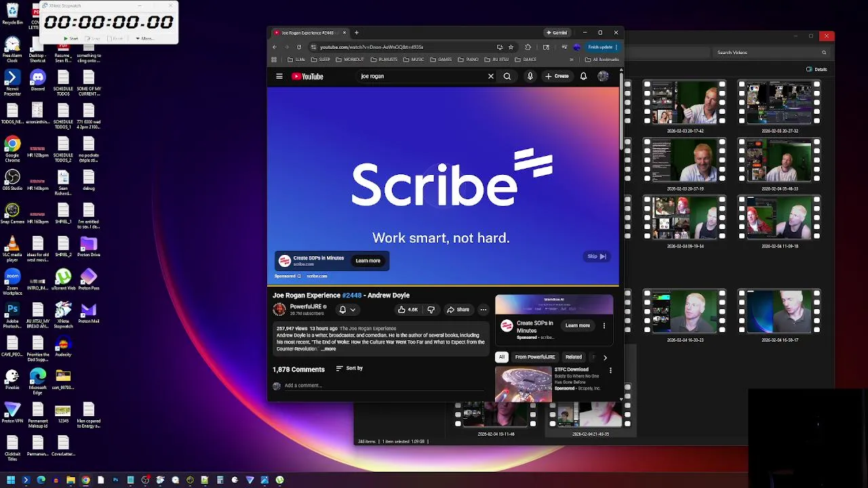Open YouTube notifications bell in header
The height and width of the screenshot is (488, 868).
[x=583, y=77]
